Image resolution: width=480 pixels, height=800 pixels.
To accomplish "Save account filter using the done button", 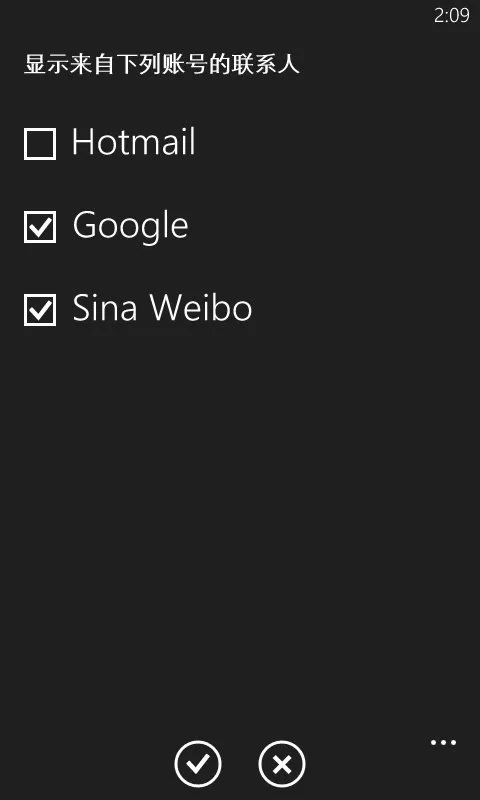I will pos(198,764).
